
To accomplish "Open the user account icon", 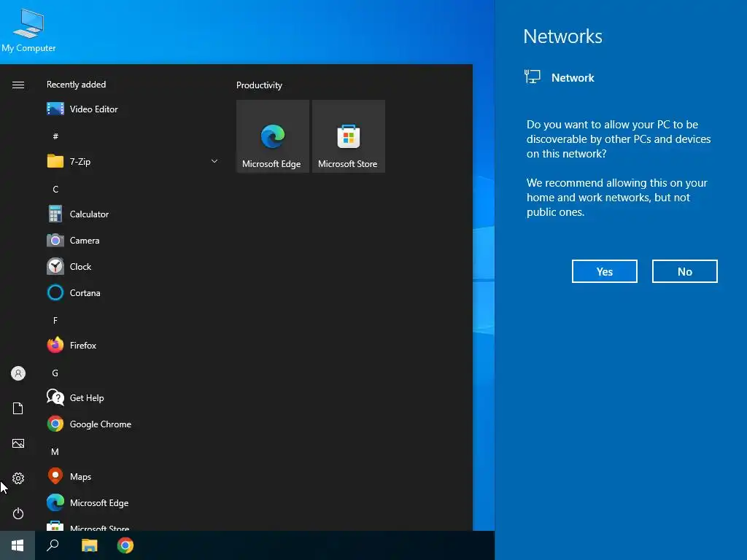I will point(18,373).
